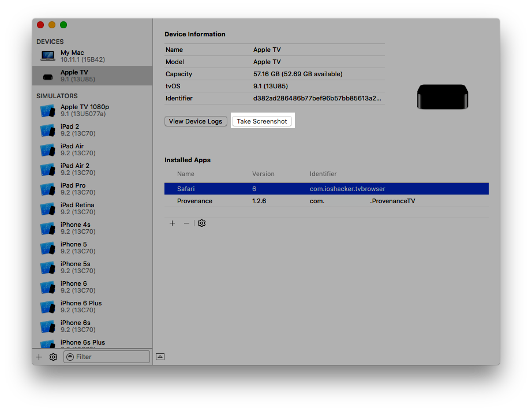Image resolution: width=532 pixels, height=411 pixels.
Task: Click com.ioshacker.tvbrowser identifier cell
Action: pyautogui.click(x=347, y=189)
